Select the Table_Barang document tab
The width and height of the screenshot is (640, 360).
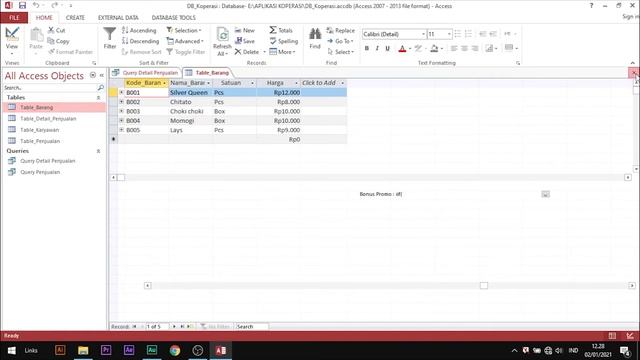point(207,73)
